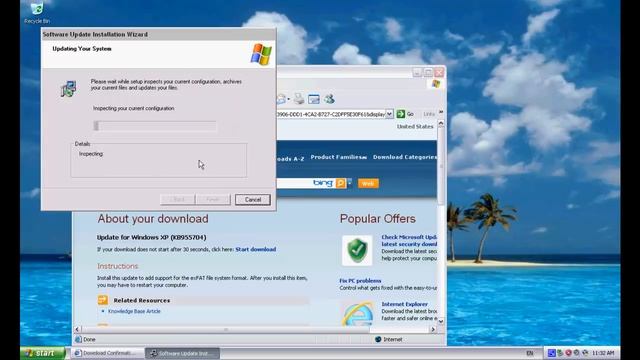Click the Popular Offers heading
Viewport: 640px width, 360px height.
click(378, 219)
